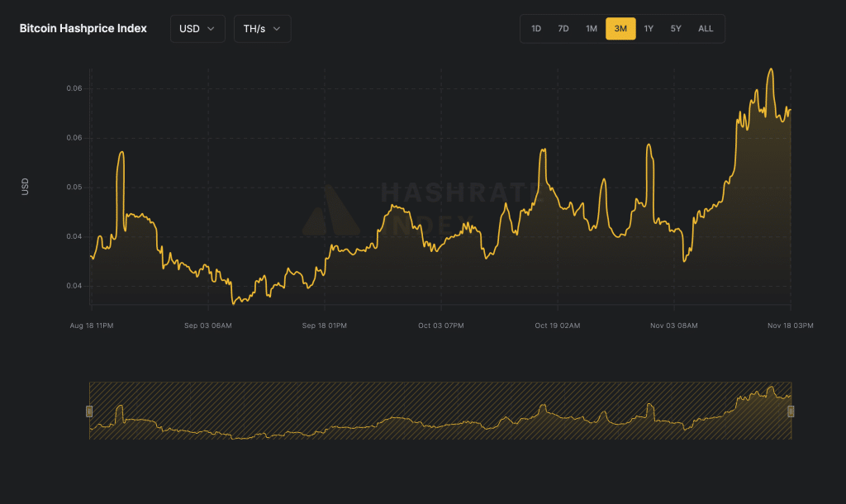Viewport: 846px width, 504px height.
Task: Click the vertical USD axis label
Action: 25,187
